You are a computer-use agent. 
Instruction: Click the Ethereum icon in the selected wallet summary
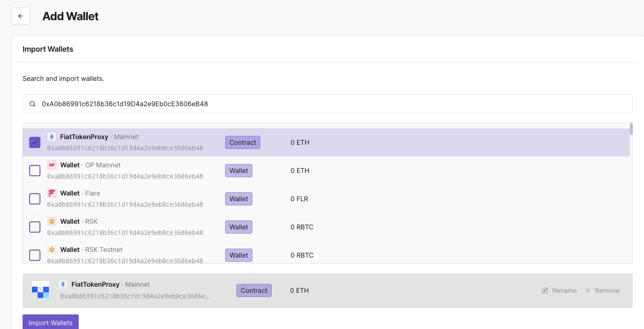pyautogui.click(x=63, y=284)
